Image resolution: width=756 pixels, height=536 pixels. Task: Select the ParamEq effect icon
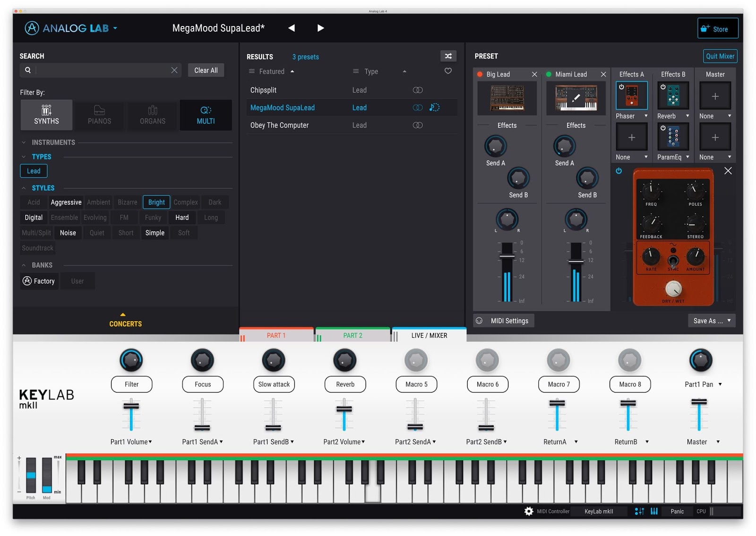673,137
